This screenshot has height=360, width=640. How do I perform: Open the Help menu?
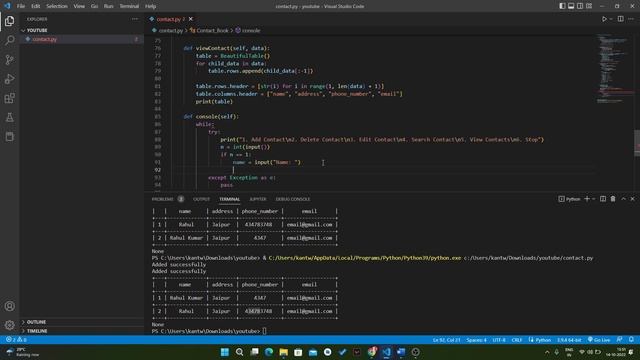point(151,6)
